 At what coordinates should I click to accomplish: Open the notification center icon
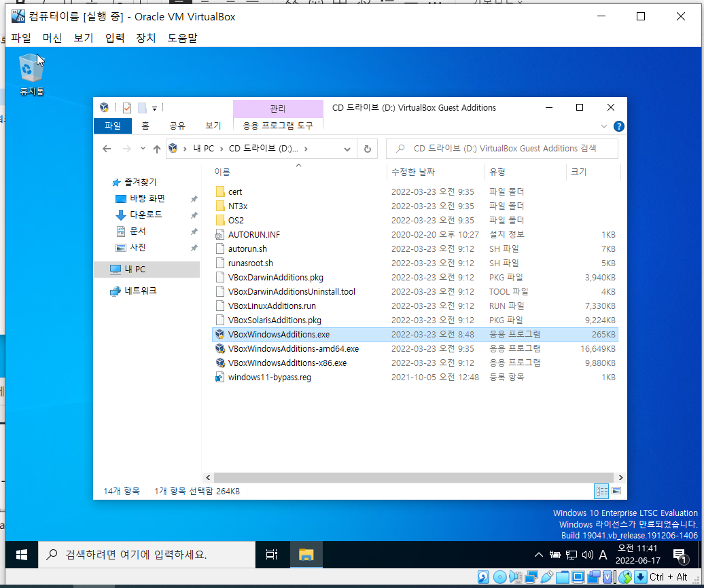681,555
